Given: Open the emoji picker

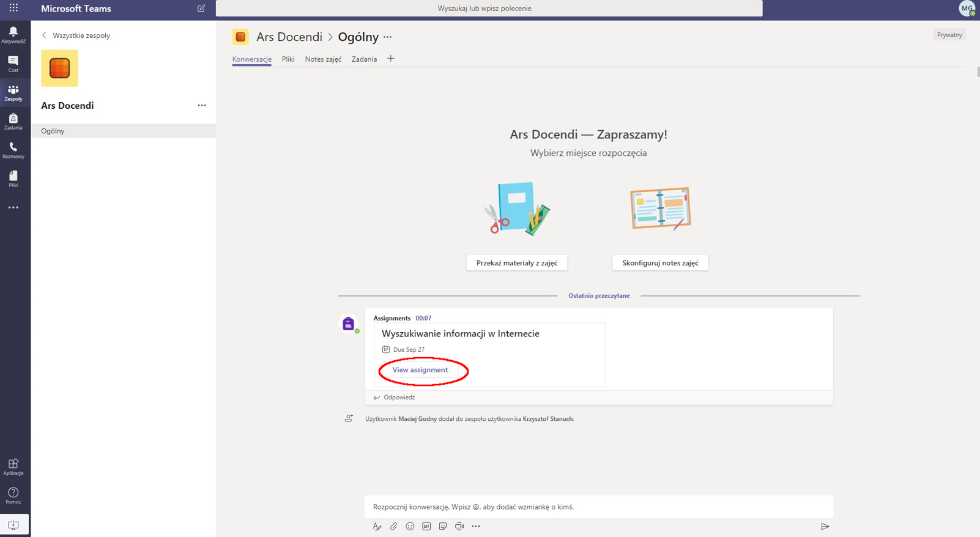Looking at the screenshot, I should [410, 527].
